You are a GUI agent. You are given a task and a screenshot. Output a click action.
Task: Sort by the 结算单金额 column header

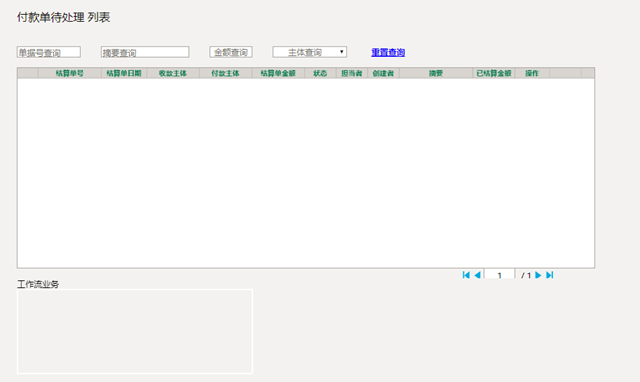278,73
